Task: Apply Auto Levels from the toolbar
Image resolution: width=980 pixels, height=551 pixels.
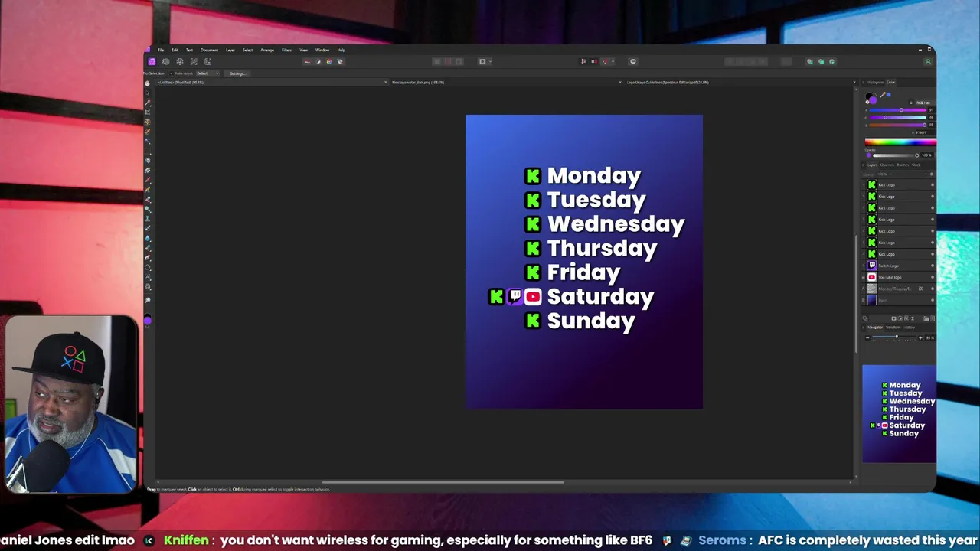Action: [x=307, y=61]
